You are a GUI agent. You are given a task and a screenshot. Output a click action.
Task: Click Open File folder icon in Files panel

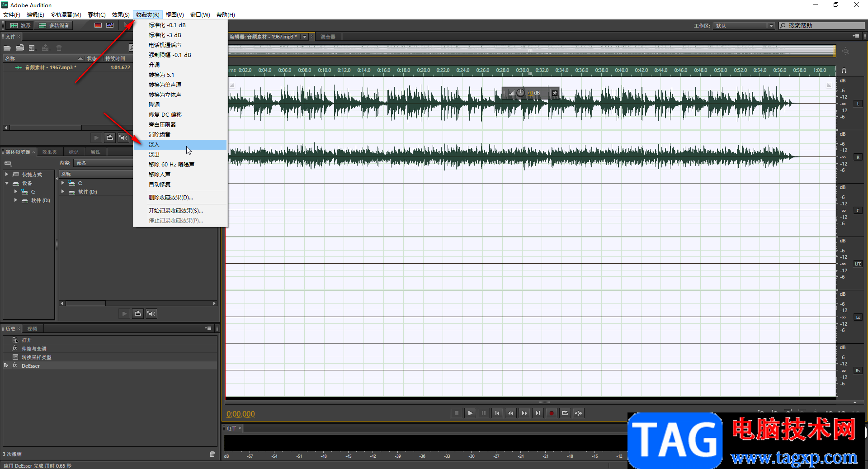7,48
